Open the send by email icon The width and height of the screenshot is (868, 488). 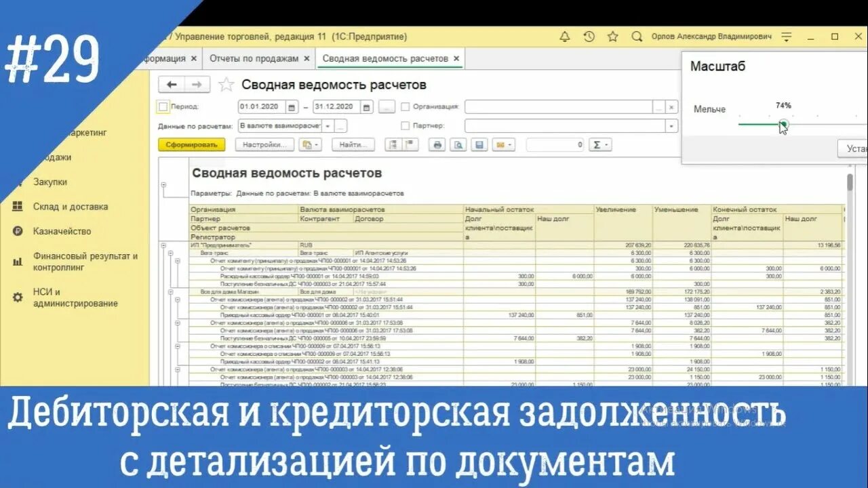pos(503,144)
